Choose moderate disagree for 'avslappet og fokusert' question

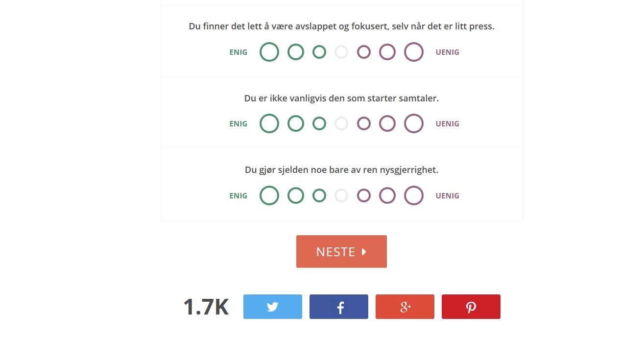pyautogui.click(x=387, y=52)
